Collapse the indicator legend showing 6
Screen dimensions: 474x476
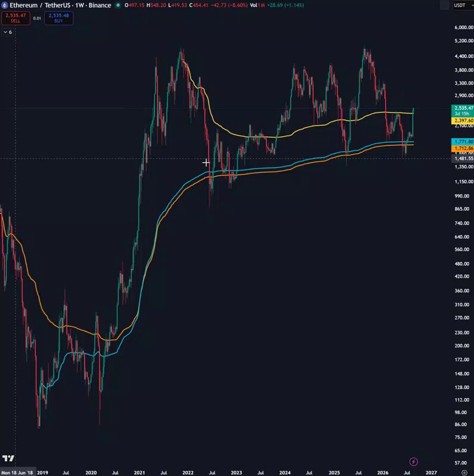click(8, 32)
